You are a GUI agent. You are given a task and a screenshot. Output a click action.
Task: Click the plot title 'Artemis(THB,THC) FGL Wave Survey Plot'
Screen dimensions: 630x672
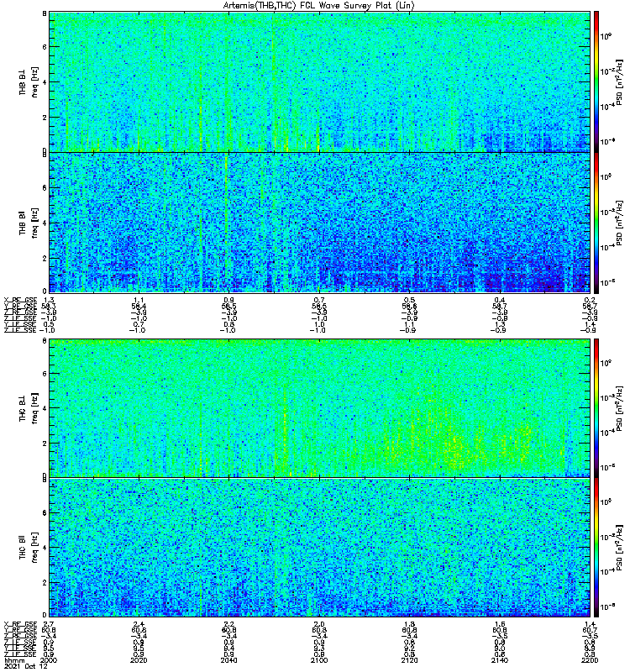[318, 6]
